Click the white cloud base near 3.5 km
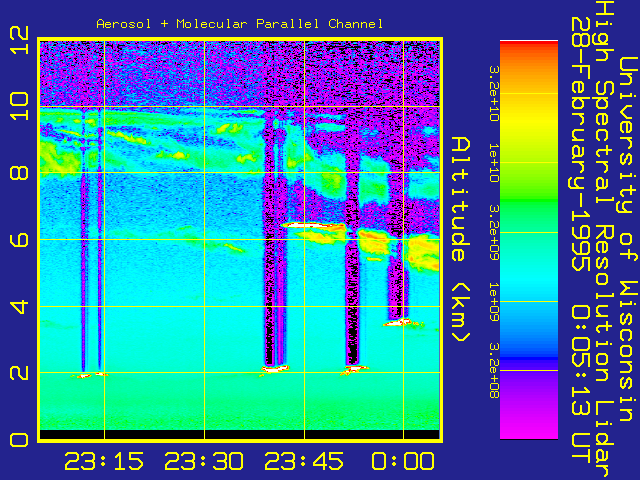Screen dimensions: 640x480 398,322
